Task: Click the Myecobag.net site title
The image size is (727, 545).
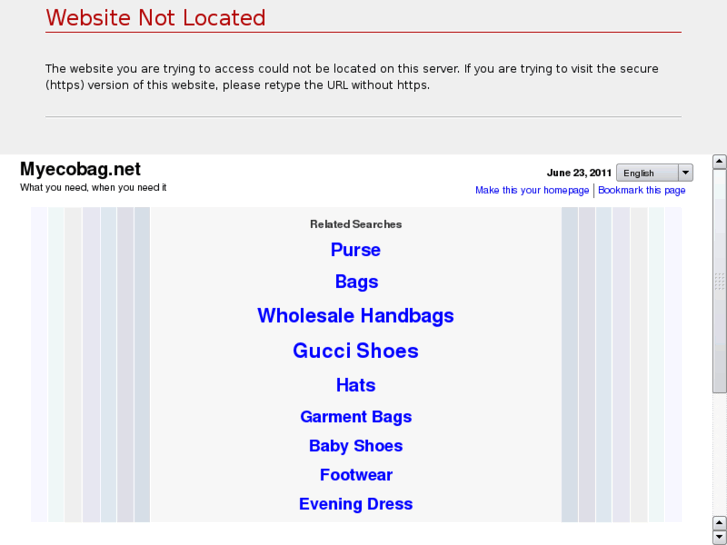Action: 80,169
